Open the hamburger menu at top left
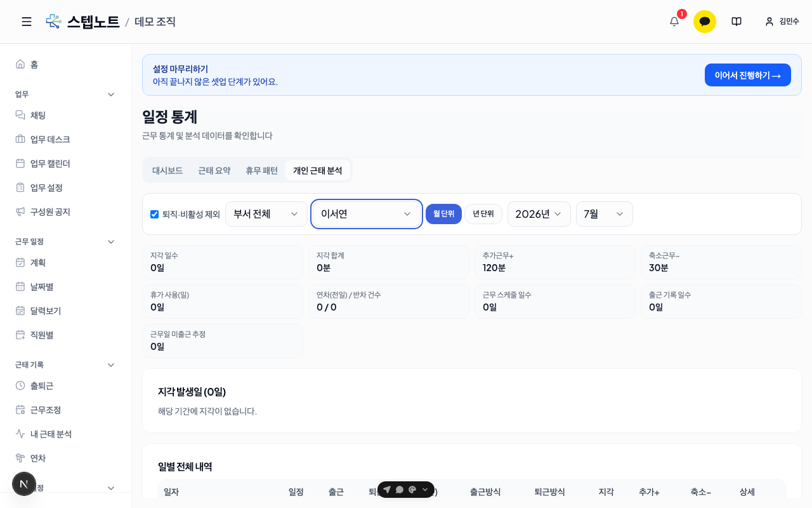 pos(27,22)
